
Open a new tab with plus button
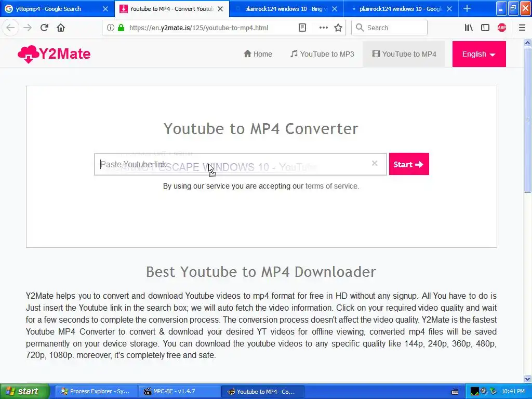tap(467, 8)
